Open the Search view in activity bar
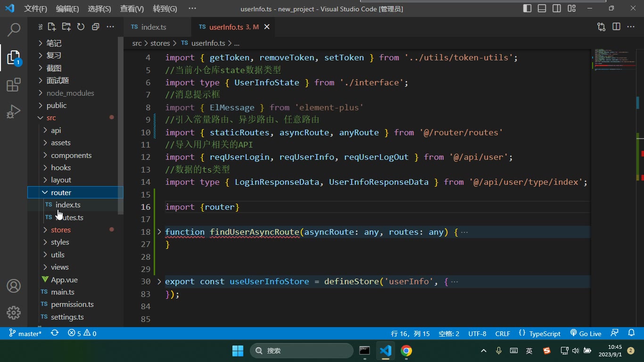The image size is (644, 362). click(14, 30)
